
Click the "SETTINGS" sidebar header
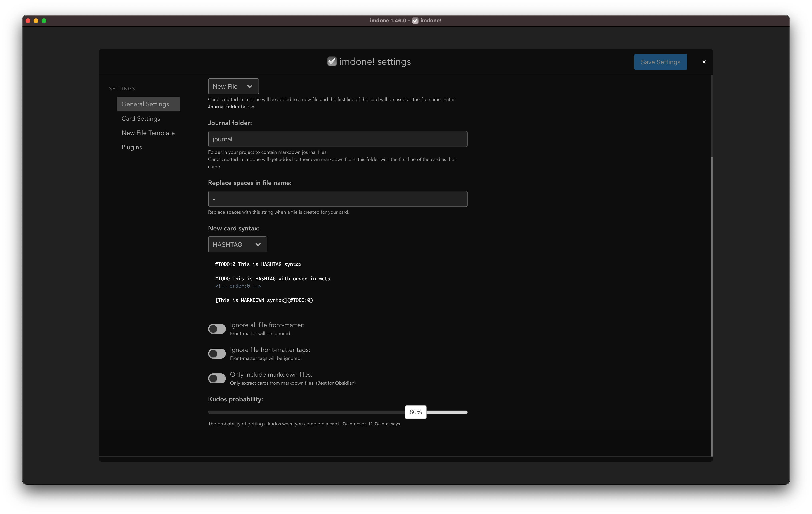122,89
